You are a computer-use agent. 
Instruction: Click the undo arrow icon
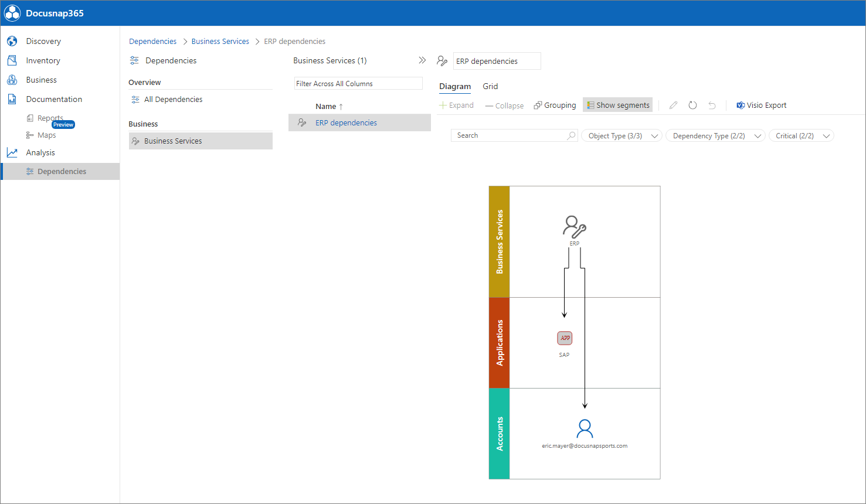click(x=712, y=105)
